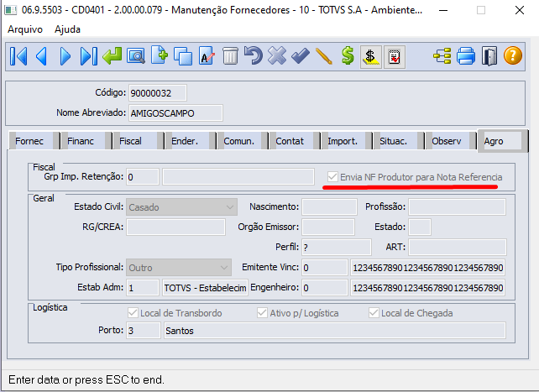Screen dimensions: 539x392
Task: Click the document checklist toolbar button
Action: point(395,57)
